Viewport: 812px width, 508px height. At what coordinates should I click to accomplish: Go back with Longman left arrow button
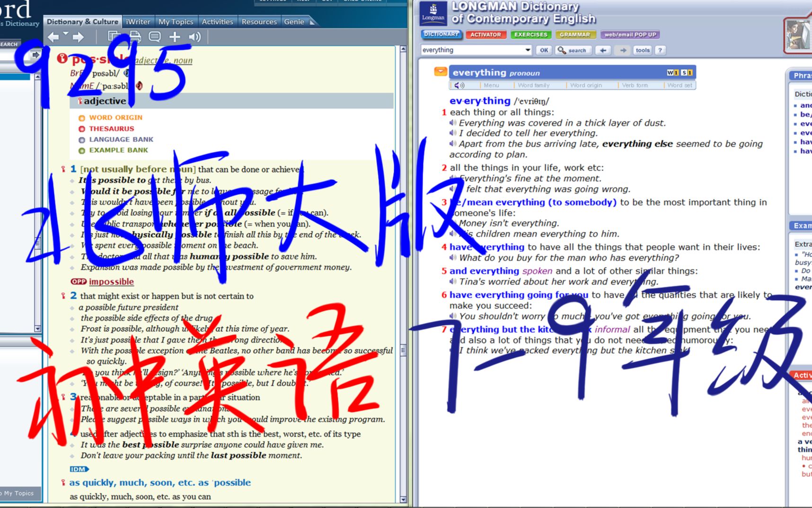603,50
